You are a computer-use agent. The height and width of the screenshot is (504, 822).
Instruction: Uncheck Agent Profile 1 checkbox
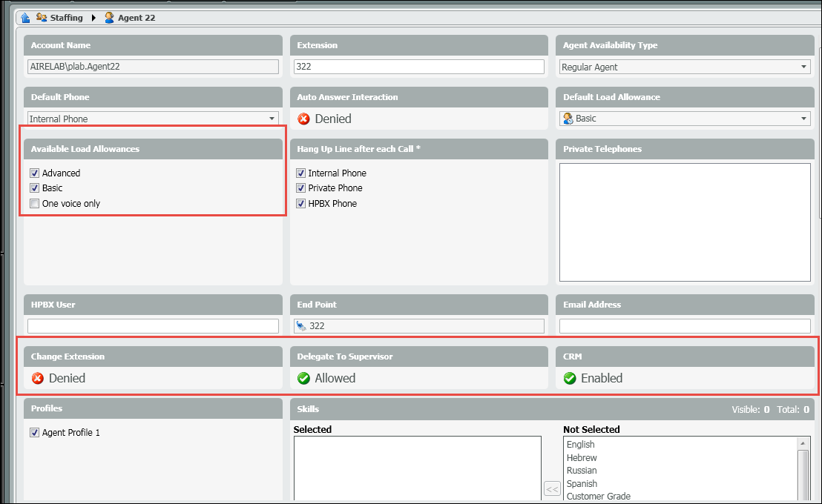(34, 433)
